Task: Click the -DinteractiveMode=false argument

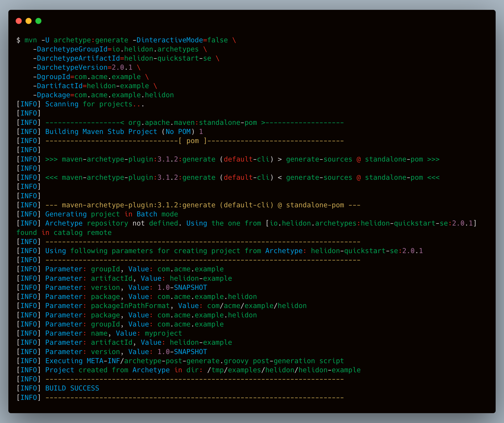Action: click(x=180, y=40)
